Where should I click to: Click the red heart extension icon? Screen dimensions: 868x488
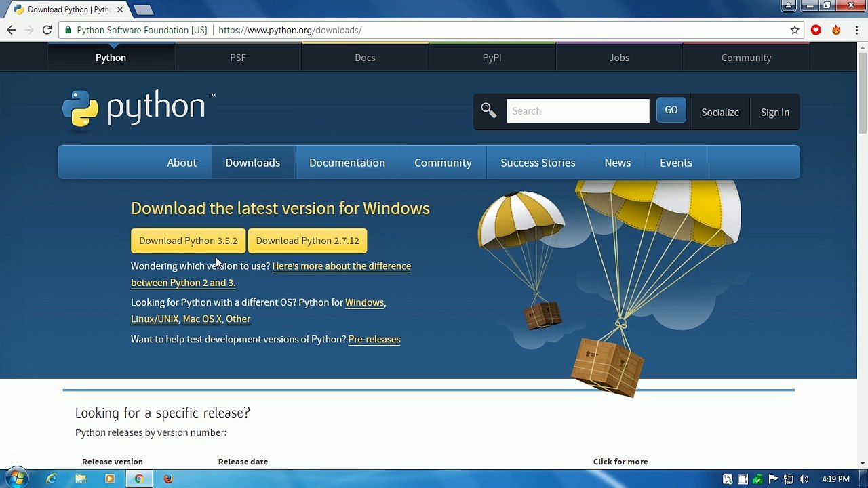click(x=816, y=30)
